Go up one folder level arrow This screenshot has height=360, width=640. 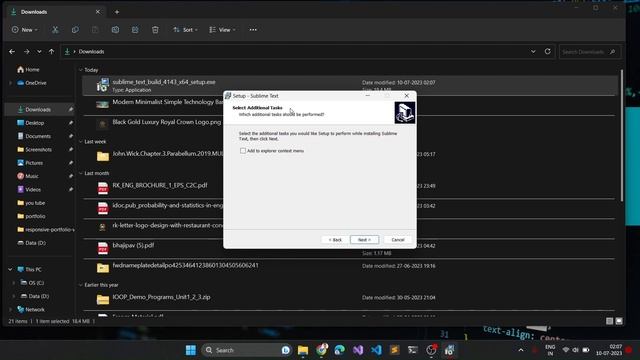[x=51, y=52]
